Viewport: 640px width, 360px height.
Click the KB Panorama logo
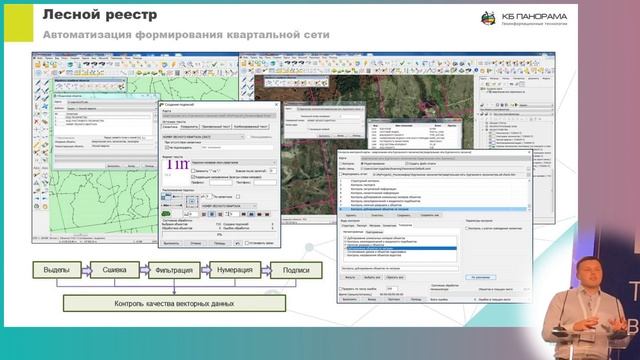[524, 18]
